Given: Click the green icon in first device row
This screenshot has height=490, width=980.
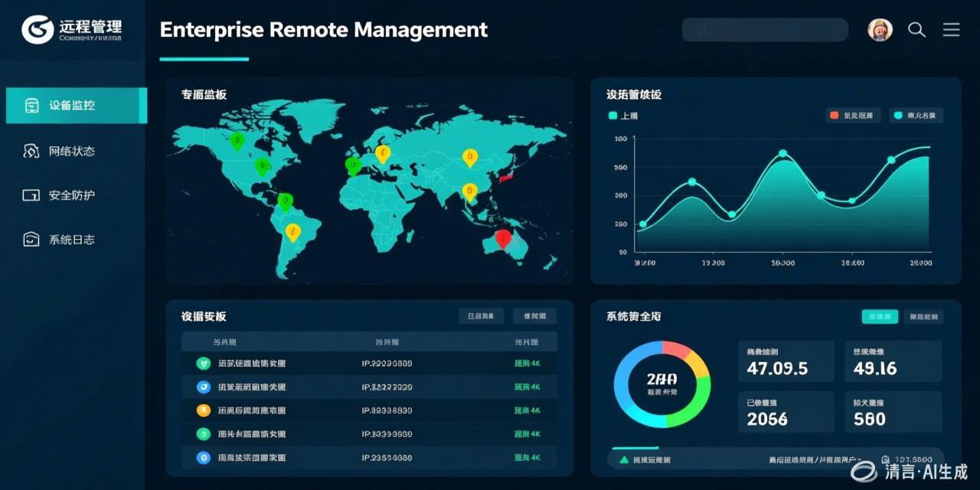Looking at the screenshot, I should tap(203, 364).
